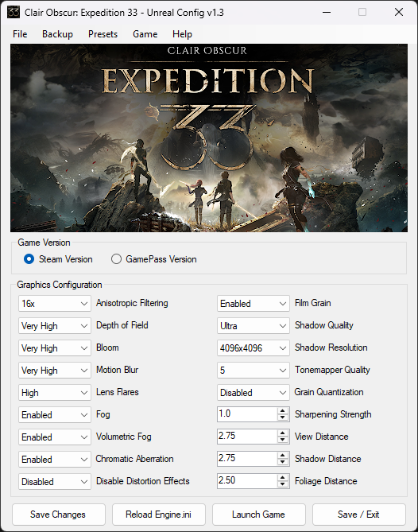
Task: Open the File menu
Action: pyautogui.click(x=20, y=34)
